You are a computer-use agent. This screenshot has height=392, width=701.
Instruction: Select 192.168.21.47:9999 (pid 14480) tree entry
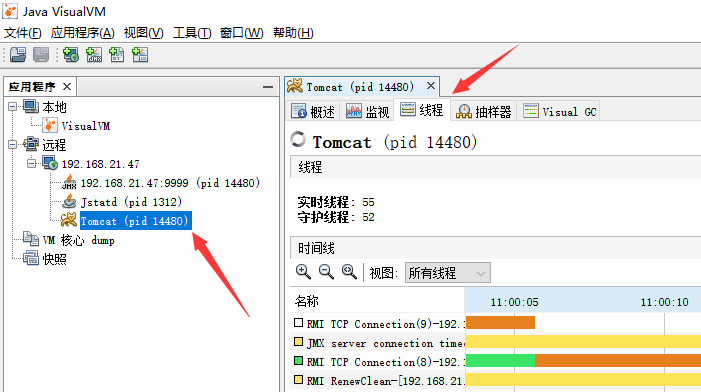pos(170,182)
